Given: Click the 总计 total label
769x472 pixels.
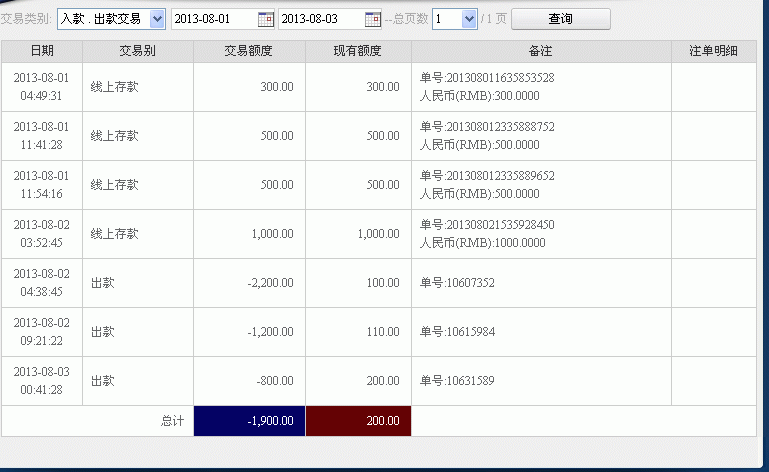Looking at the screenshot, I should (172, 421).
